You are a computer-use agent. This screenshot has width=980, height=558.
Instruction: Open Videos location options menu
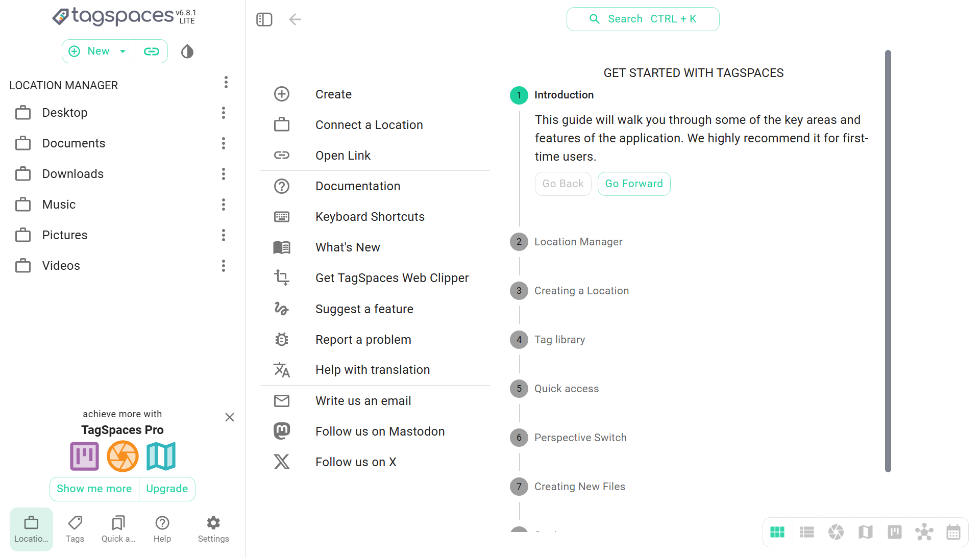[x=224, y=266]
